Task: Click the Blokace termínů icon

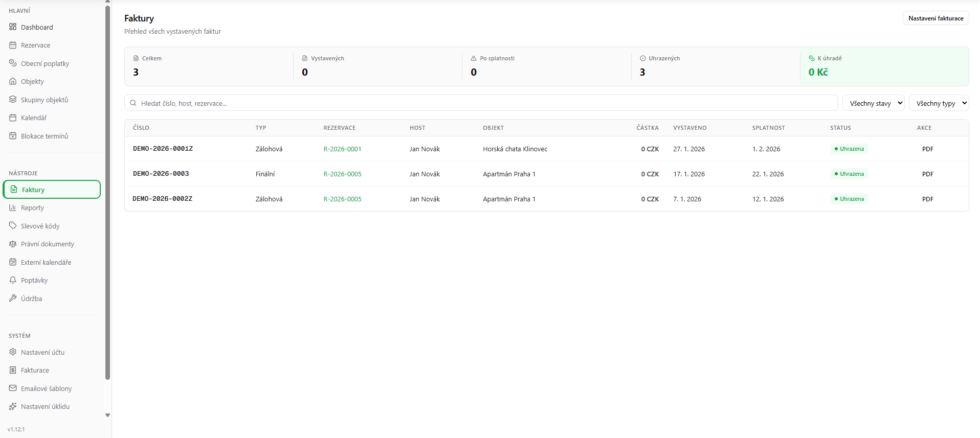Action: click(13, 136)
